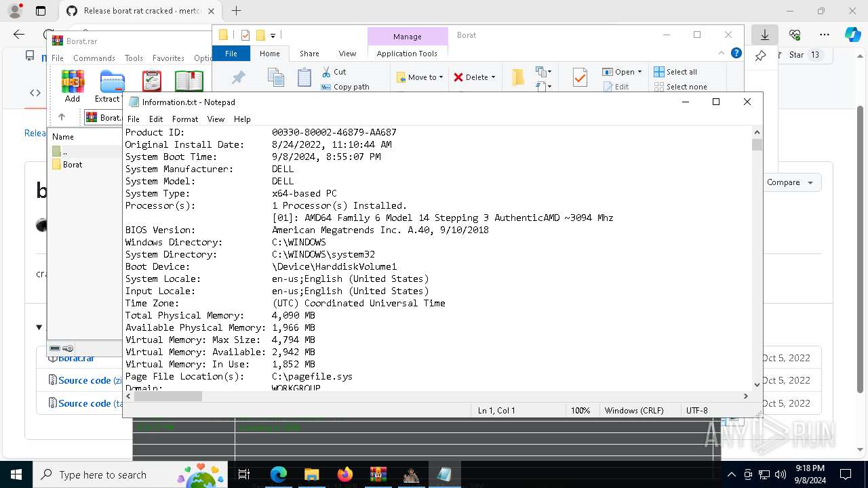
Task: Click browser back arrow in Edge
Action: [x=19, y=35]
